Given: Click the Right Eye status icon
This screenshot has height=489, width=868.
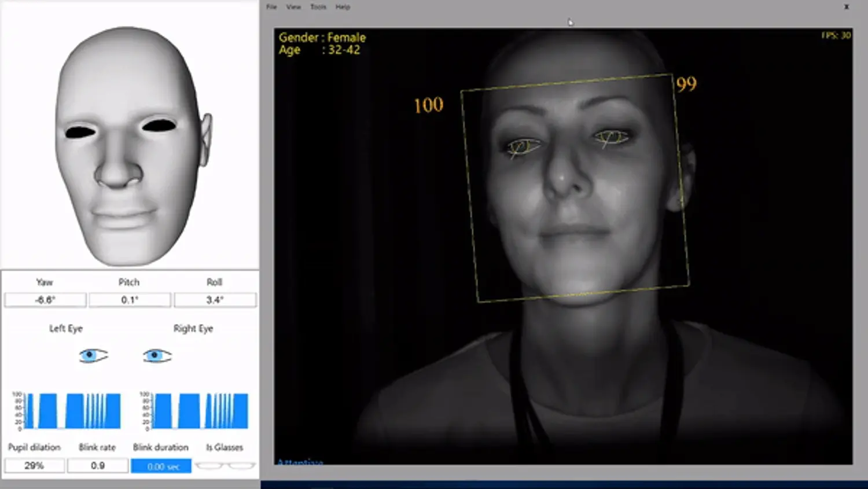Looking at the screenshot, I should [x=157, y=355].
